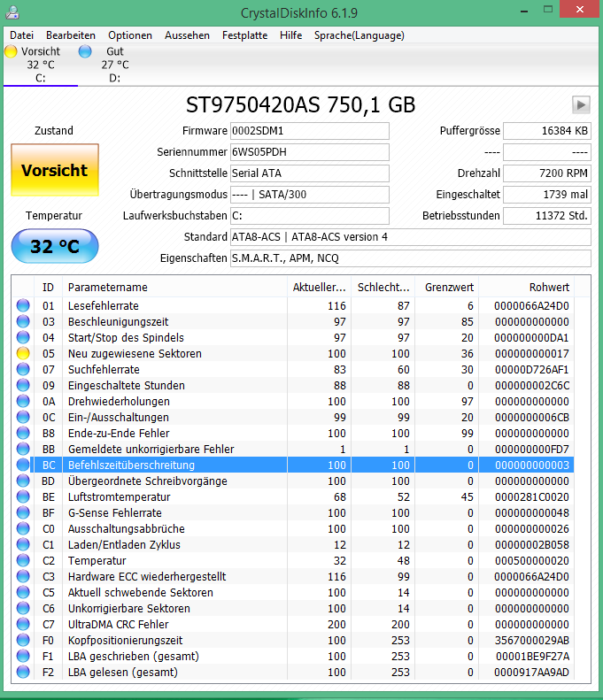Click the Parametername column header
Image resolution: width=603 pixels, height=700 pixels.
click(174, 287)
